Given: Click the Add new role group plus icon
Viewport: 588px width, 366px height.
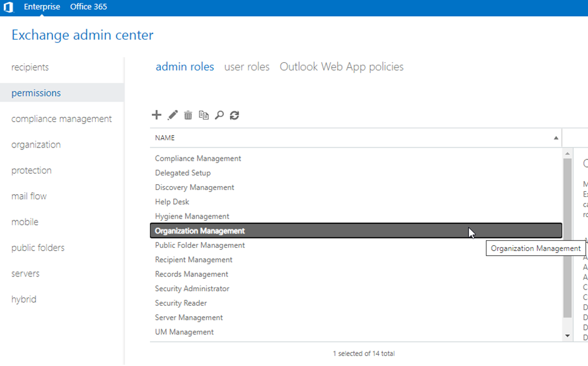Looking at the screenshot, I should pos(156,115).
